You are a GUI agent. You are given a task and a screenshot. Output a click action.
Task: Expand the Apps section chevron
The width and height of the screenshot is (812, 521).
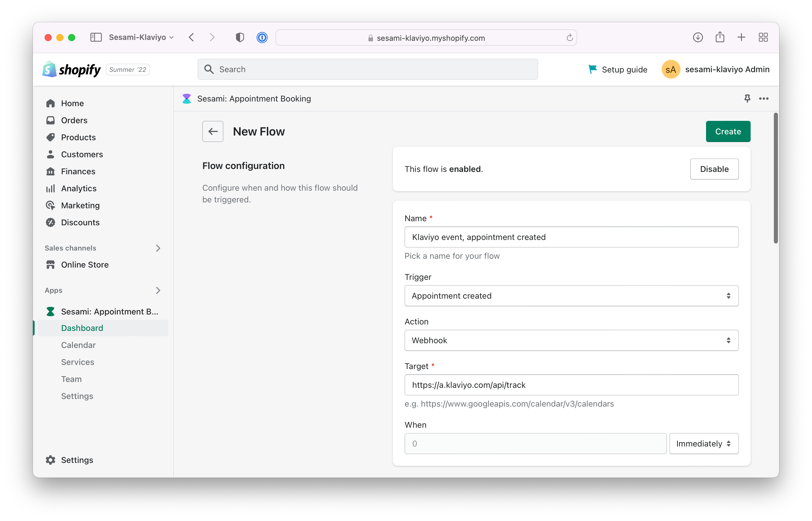click(158, 290)
